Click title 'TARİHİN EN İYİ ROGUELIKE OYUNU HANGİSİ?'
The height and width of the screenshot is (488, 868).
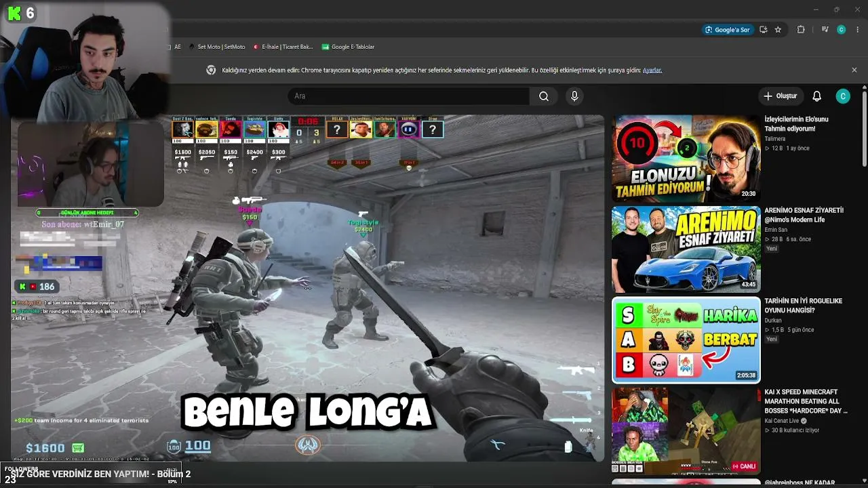pyautogui.click(x=804, y=306)
